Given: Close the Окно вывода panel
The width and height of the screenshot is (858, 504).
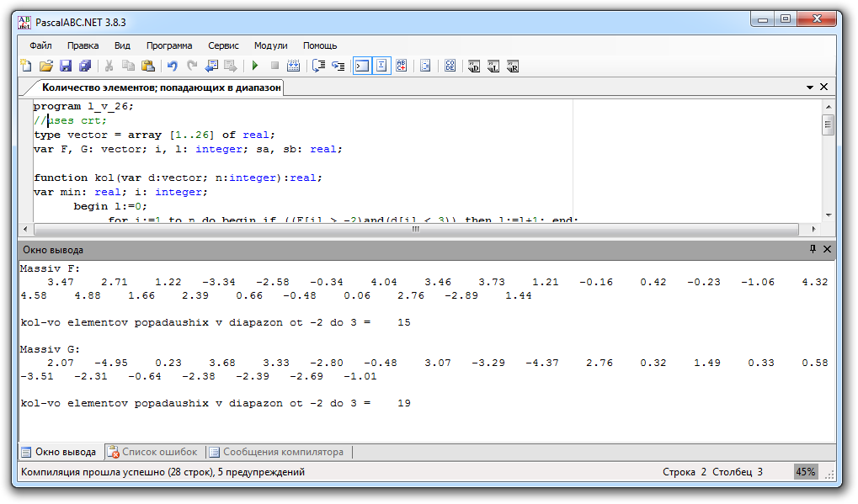Looking at the screenshot, I should click(x=827, y=250).
